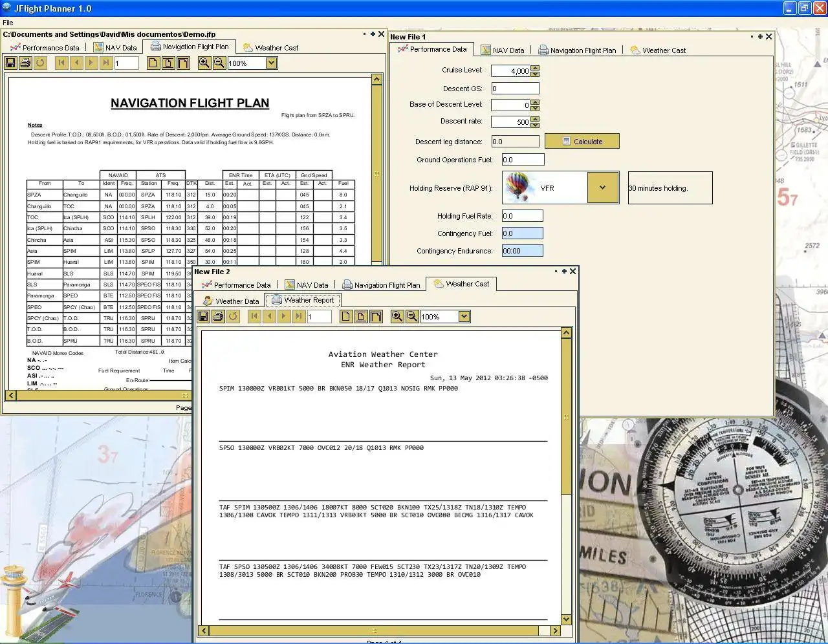Open Performance Data tab in New File 2

[236, 284]
